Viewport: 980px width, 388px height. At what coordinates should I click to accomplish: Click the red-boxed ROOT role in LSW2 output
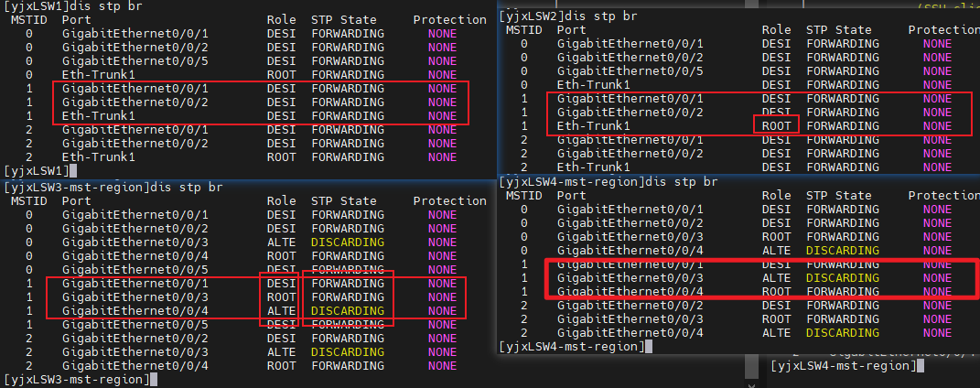[776, 125]
